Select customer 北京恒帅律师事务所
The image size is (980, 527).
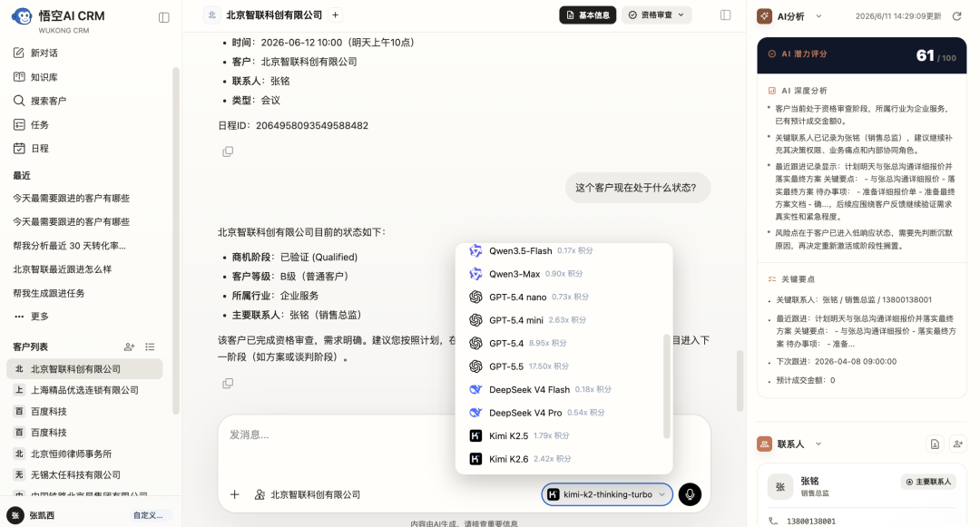84,454
